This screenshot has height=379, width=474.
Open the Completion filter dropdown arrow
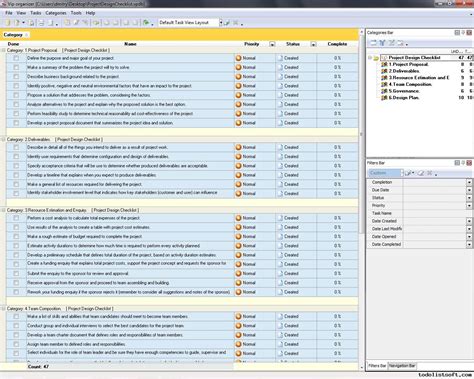469,182
